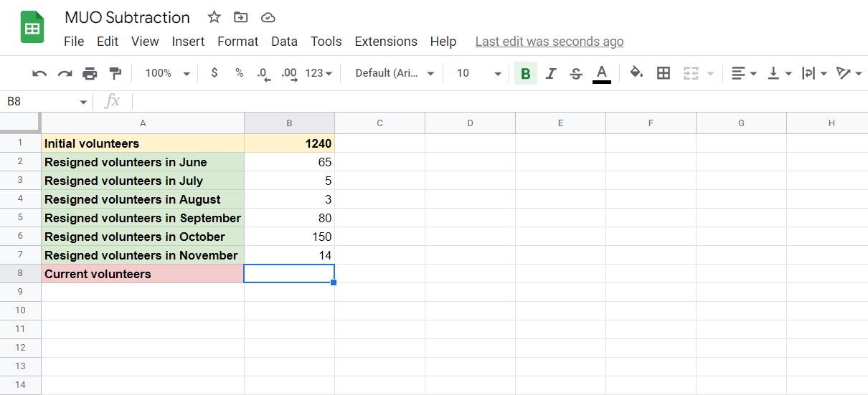868x395 pixels.
Task: Open the zoom level dropdown
Action: coord(167,73)
